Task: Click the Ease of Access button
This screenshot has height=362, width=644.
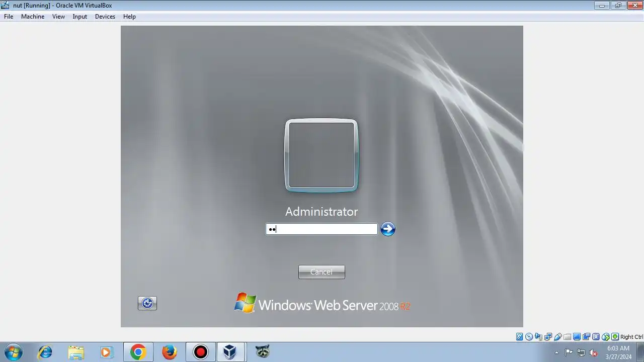Action: [x=147, y=303]
